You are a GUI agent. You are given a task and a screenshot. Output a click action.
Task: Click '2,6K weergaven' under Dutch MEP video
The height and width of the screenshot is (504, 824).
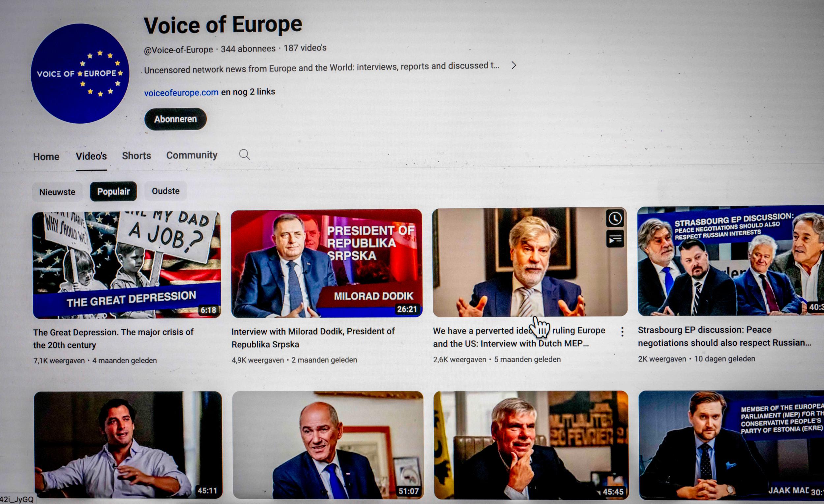click(x=459, y=360)
